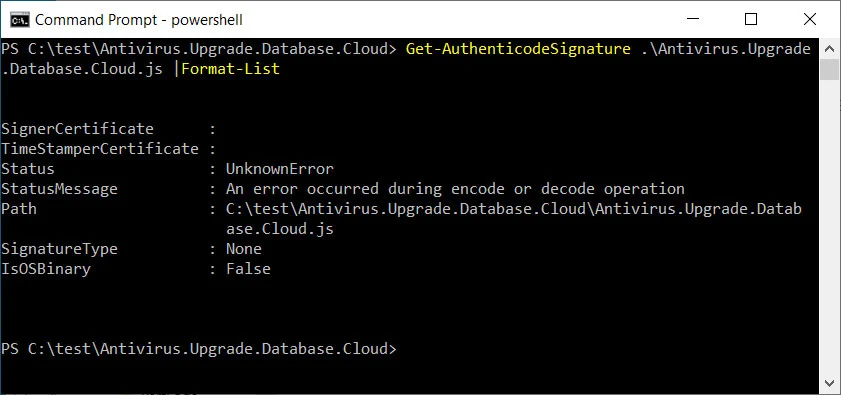Maximize the Command Prompt window
This screenshot has width=841, height=395.
[751, 20]
